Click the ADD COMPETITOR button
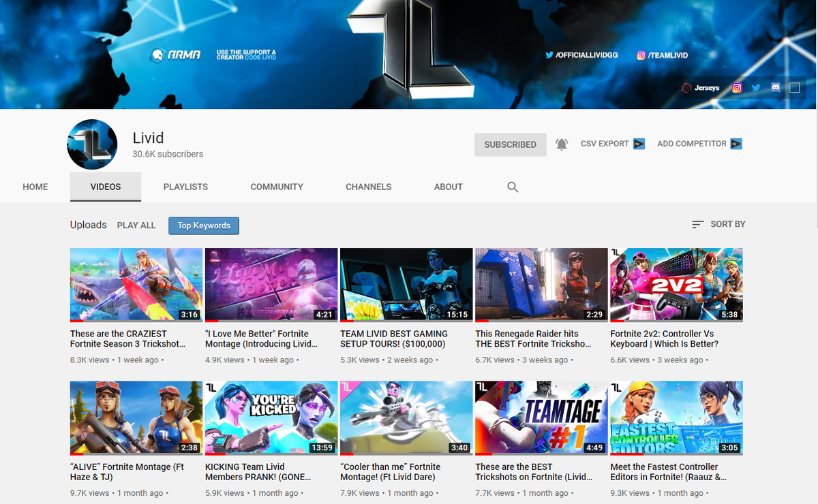818x504 pixels. 699,144
